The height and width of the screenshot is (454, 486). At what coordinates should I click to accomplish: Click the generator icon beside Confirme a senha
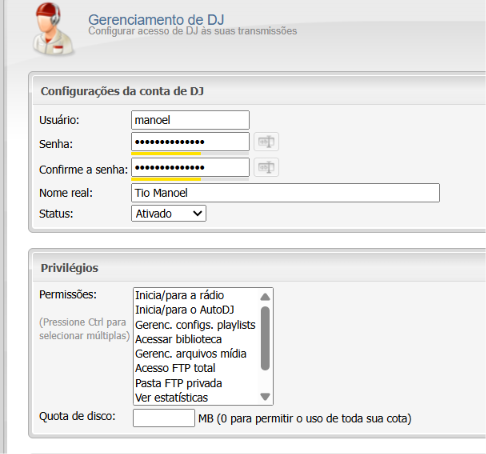click(x=266, y=167)
